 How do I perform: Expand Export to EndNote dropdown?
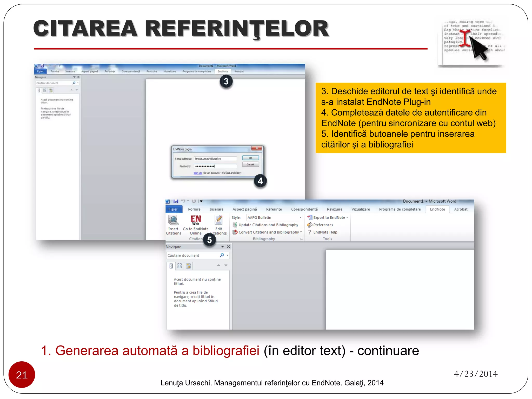tap(347, 218)
